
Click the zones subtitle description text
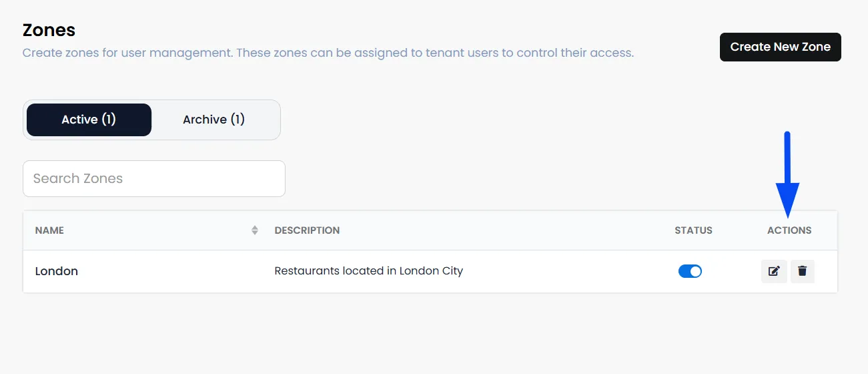pyautogui.click(x=328, y=52)
